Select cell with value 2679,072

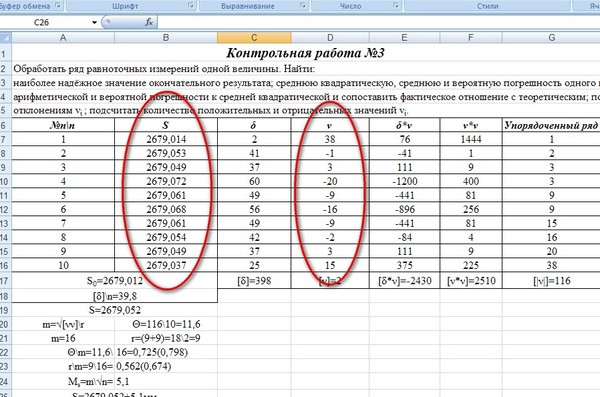(166, 181)
